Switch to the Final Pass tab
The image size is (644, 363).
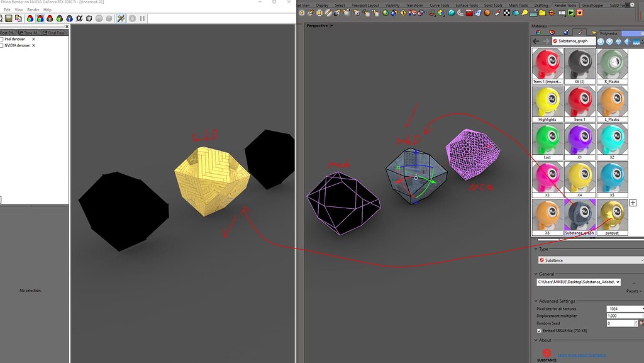pyautogui.click(x=55, y=33)
